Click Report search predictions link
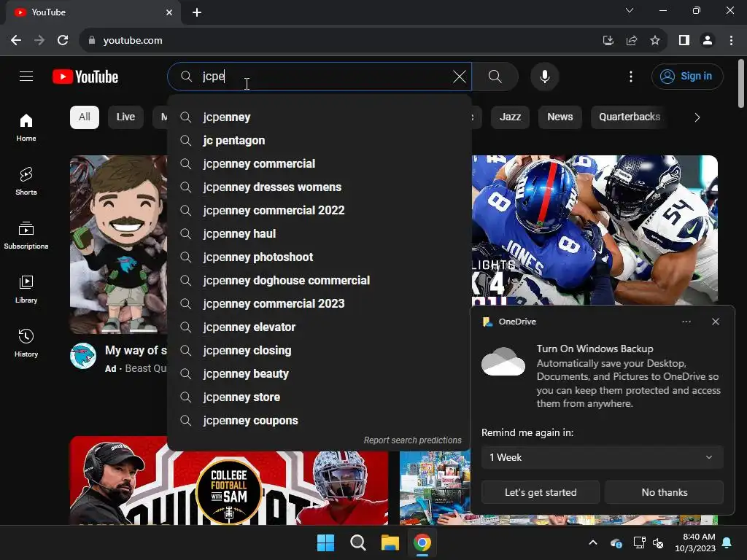 [413, 440]
